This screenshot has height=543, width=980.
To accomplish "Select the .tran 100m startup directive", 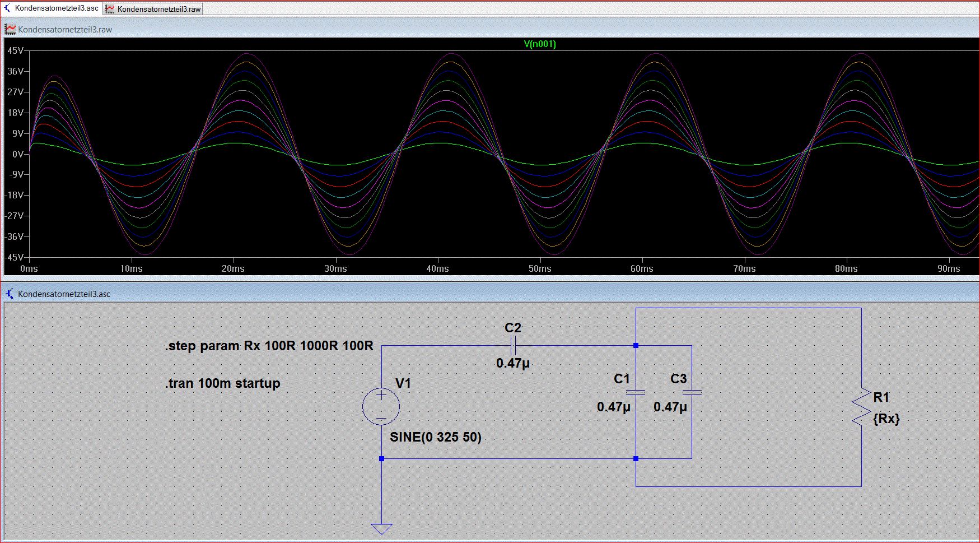I will [222, 383].
